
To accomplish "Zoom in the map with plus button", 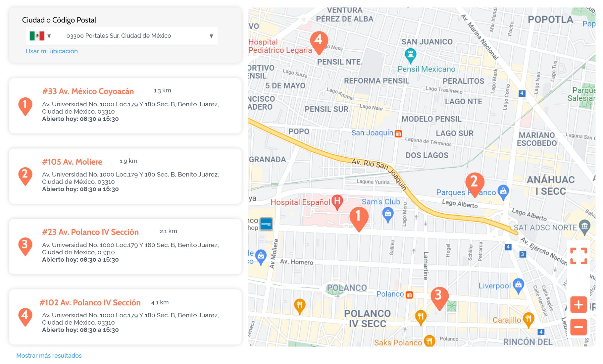I will pyautogui.click(x=578, y=305).
